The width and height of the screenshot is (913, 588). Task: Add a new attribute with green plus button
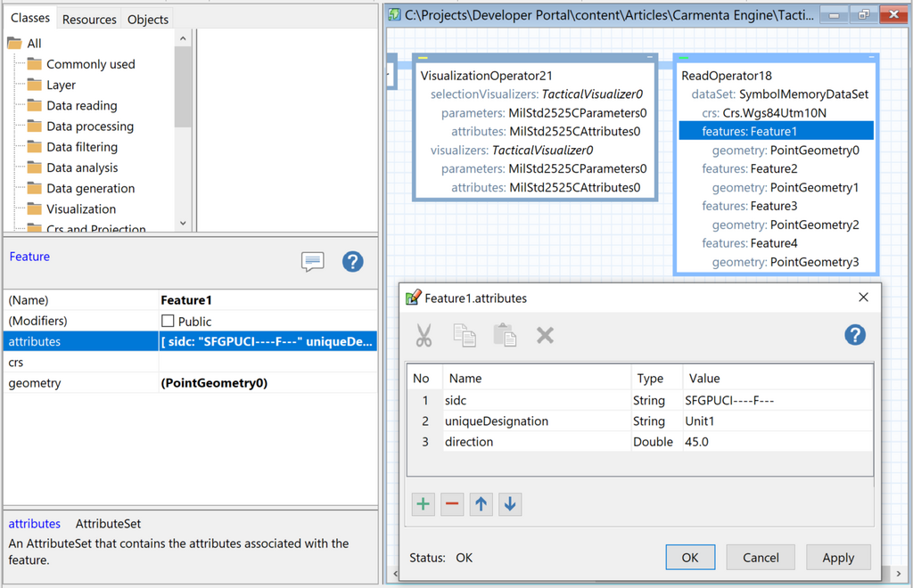point(424,504)
